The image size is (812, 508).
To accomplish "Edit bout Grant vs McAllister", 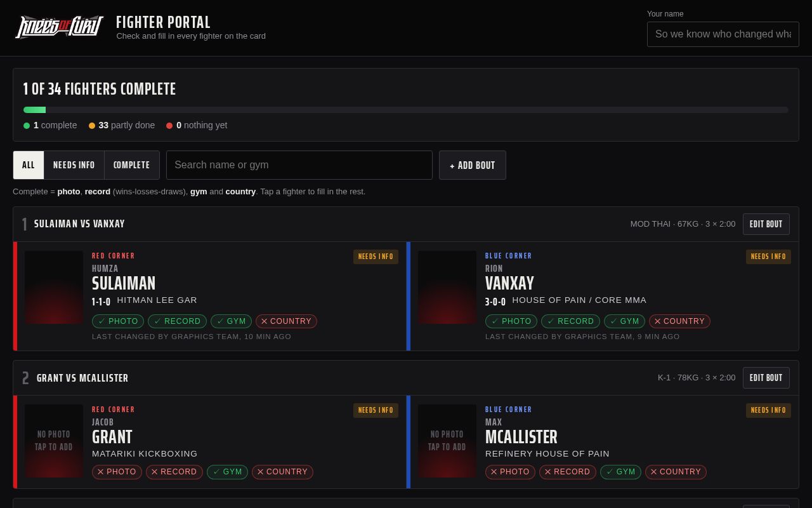I will [766, 378].
